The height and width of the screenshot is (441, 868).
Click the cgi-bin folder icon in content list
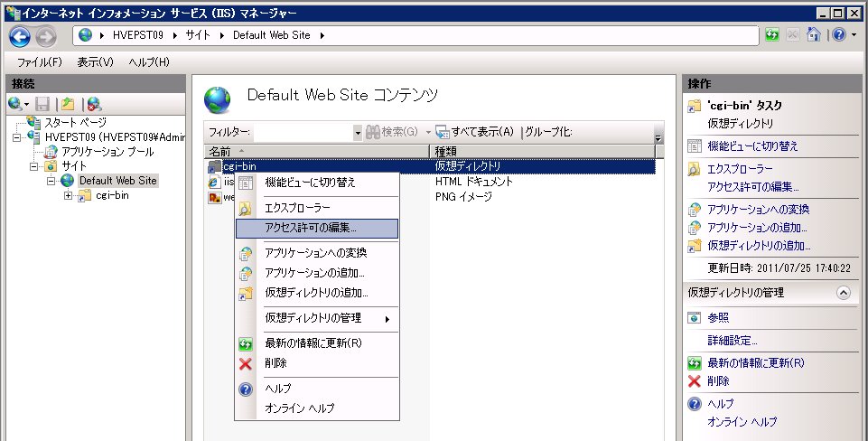[214, 166]
